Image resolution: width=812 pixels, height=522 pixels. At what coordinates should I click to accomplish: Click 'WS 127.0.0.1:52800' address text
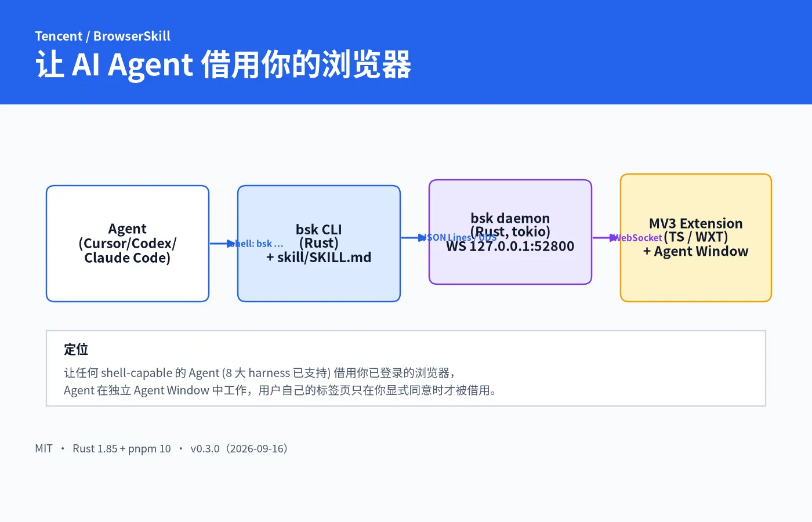pyautogui.click(x=510, y=246)
